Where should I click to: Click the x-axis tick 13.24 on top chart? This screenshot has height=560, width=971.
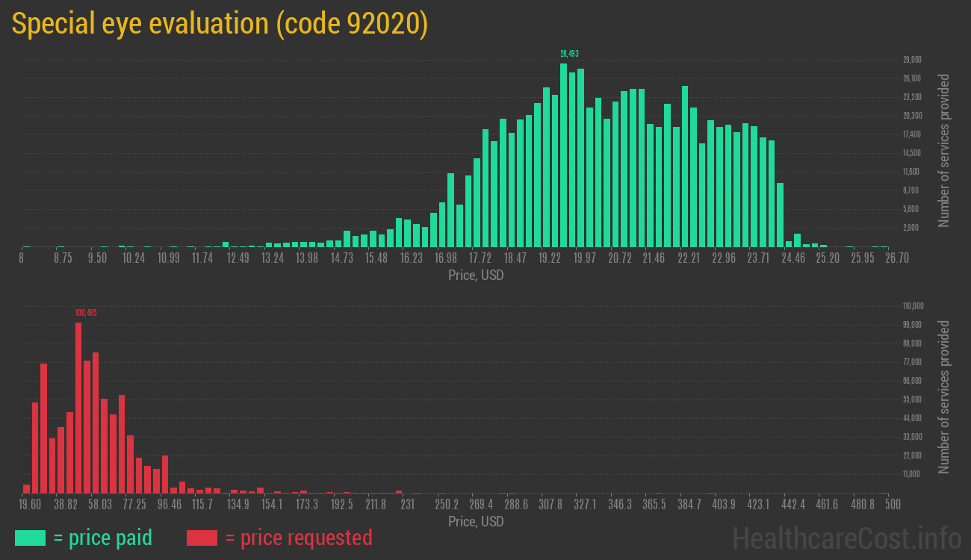pos(272,258)
